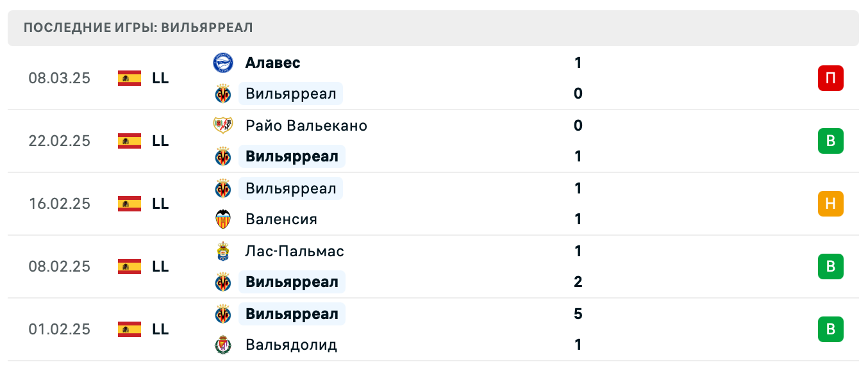
Task: Click the Alavés club crest icon
Action: point(222,63)
